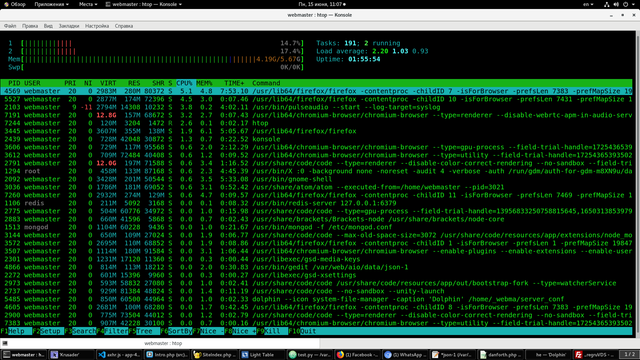
Task: Open the clock and calendar panel
Action: [x=322, y=4]
